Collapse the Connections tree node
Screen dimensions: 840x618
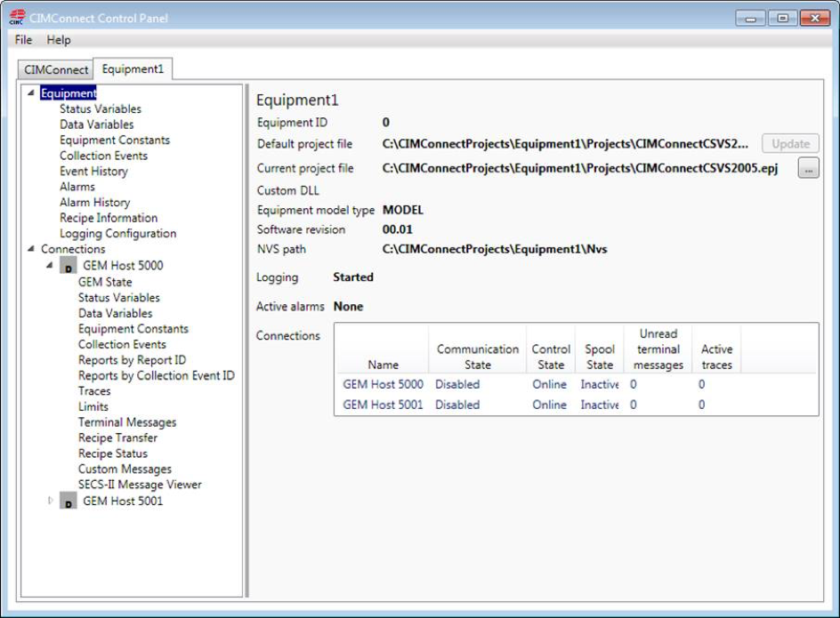click(x=33, y=250)
